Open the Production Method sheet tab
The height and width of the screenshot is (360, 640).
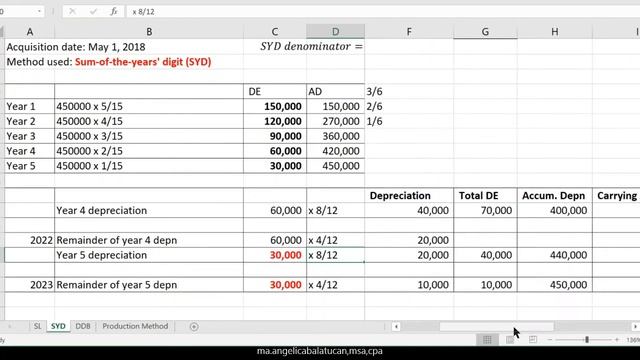[135, 326]
